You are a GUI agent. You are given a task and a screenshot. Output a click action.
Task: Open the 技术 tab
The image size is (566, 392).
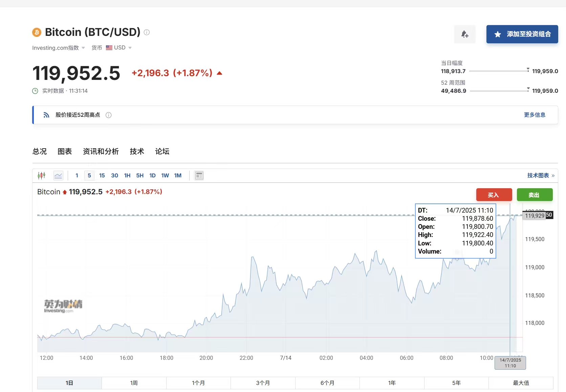pyautogui.click(x=137, y=151)
